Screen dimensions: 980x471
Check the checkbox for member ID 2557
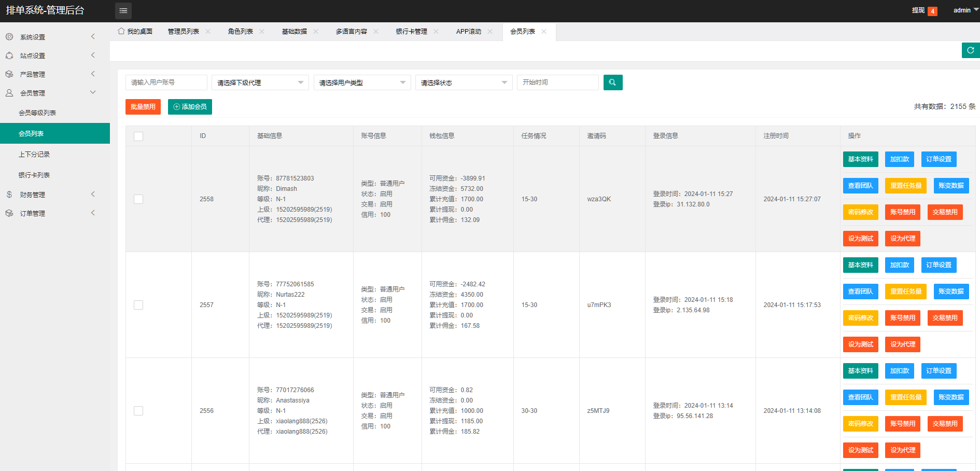[138, 305]
